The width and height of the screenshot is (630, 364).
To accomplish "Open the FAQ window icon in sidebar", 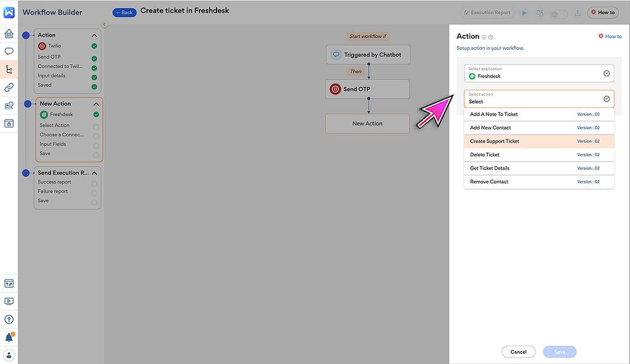I will click(9, 283).
